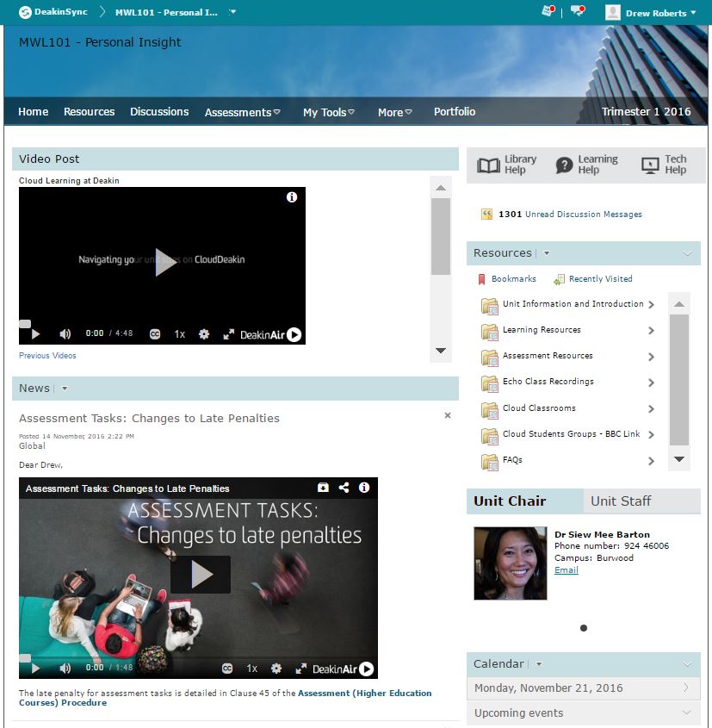The height and width of the screenshot is (728, 712).
Task: Share the Late Penalties video
Action: (344, 488)
